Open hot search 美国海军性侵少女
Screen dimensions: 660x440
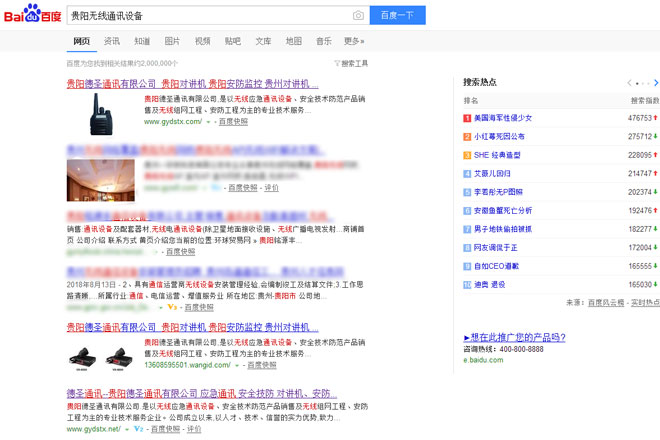tap(503, 118)
